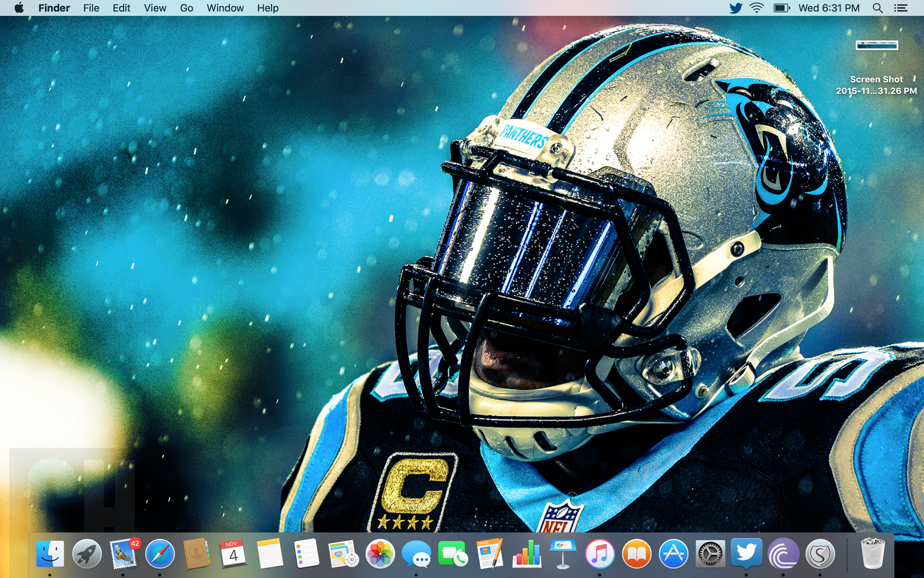The width and height of the screenshot is (924, 578).
Task: Open FaceTime green camera icon
Action: 453,553
